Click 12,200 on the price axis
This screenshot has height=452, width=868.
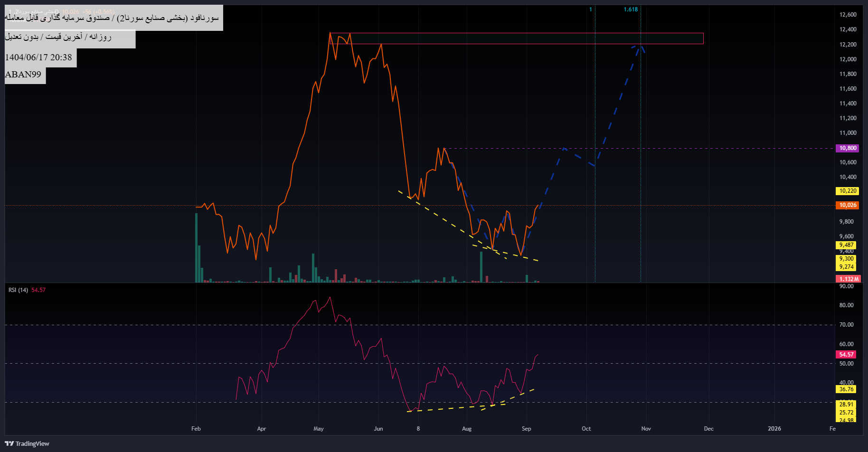[848, 45]
